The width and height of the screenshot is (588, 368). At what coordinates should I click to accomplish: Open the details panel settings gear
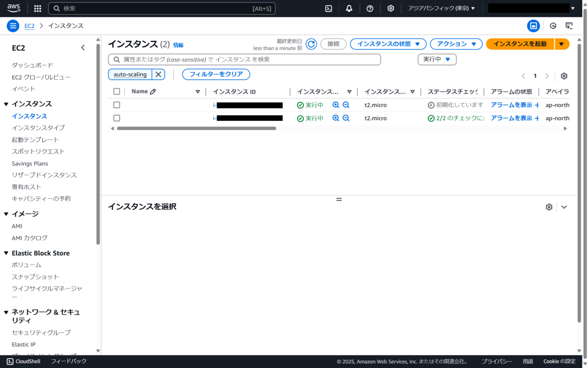tap(549, 207)
